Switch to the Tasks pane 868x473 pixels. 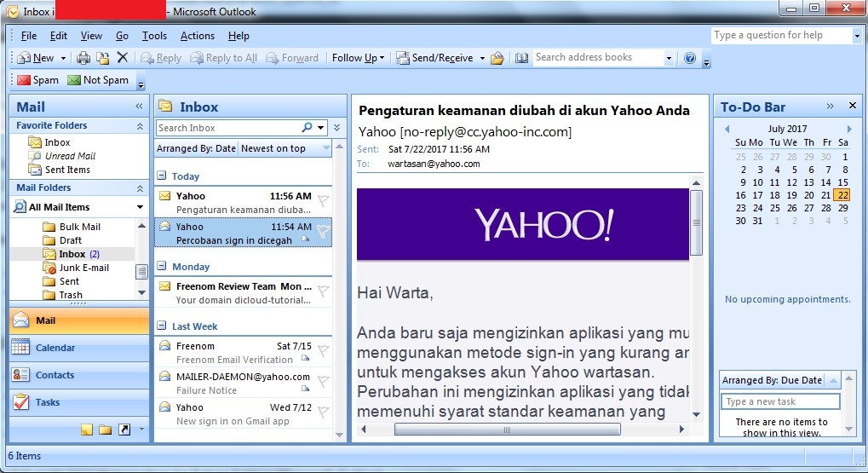point(79,402)
